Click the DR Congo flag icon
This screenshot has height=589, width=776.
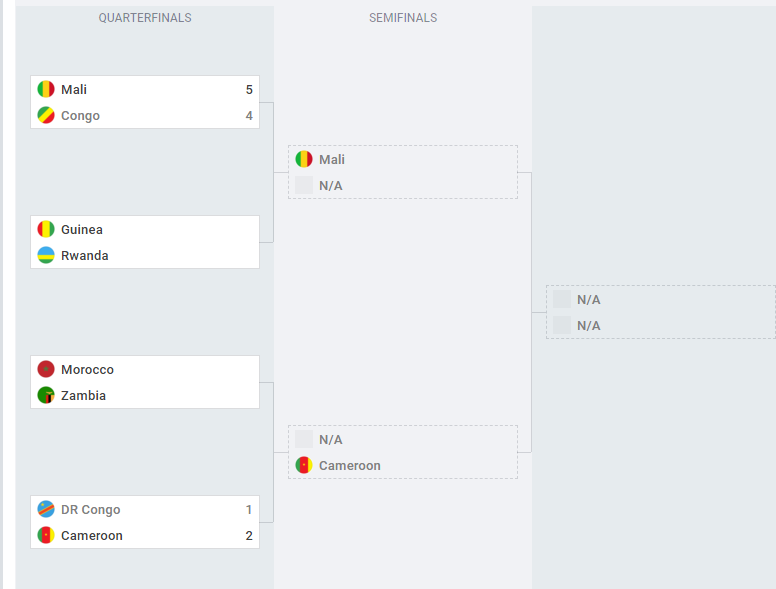tap(46, 509)
